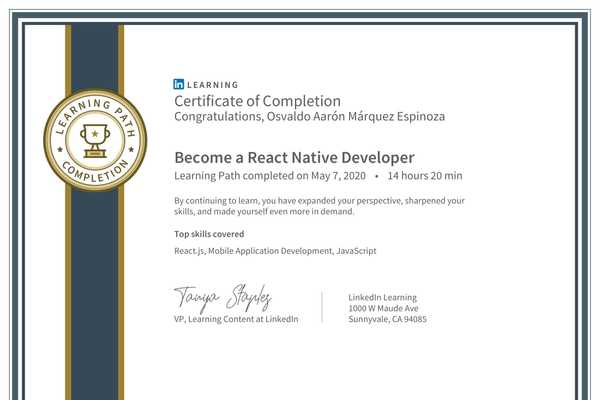Click 'Sunnyvale, CA 94085' text
Viewport: 600px width, 400px height.
[387, 319]
